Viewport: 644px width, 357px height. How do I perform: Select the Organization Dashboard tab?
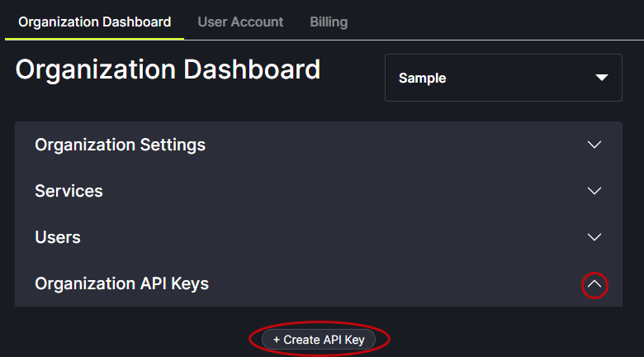[94, 22]
